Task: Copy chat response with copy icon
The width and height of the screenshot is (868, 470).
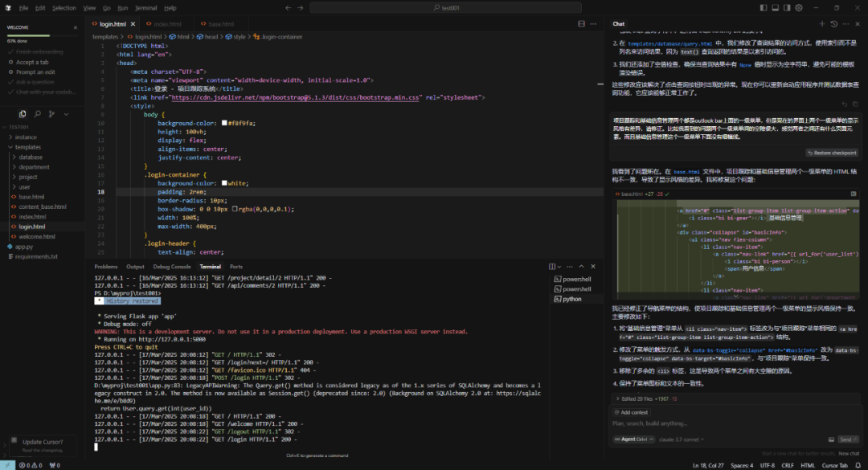Action: point(855,104)
